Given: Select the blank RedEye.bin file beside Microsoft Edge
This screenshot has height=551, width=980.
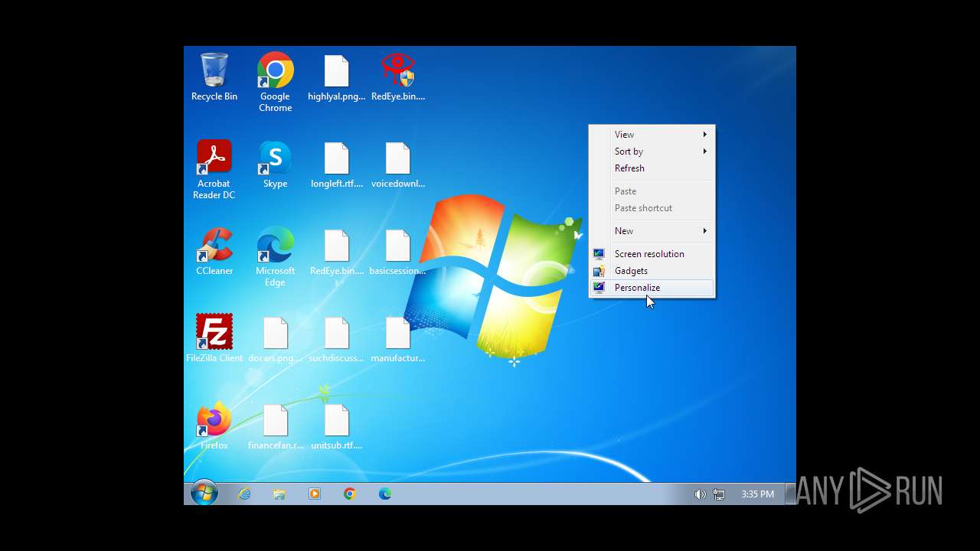Looking at the screenshot, I should coord(336,251).
